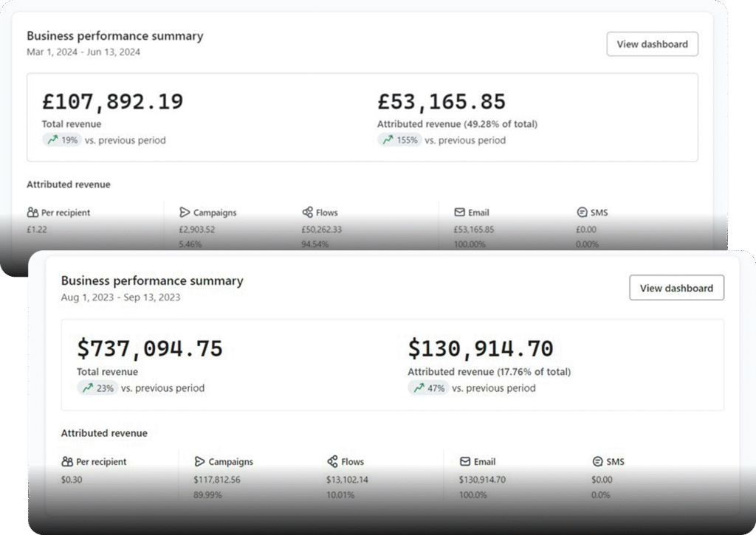The width and height of the screenshot is (756, 535).
Task: Select the Email envelope icon above £53,165.85
Action: (459, 213)
